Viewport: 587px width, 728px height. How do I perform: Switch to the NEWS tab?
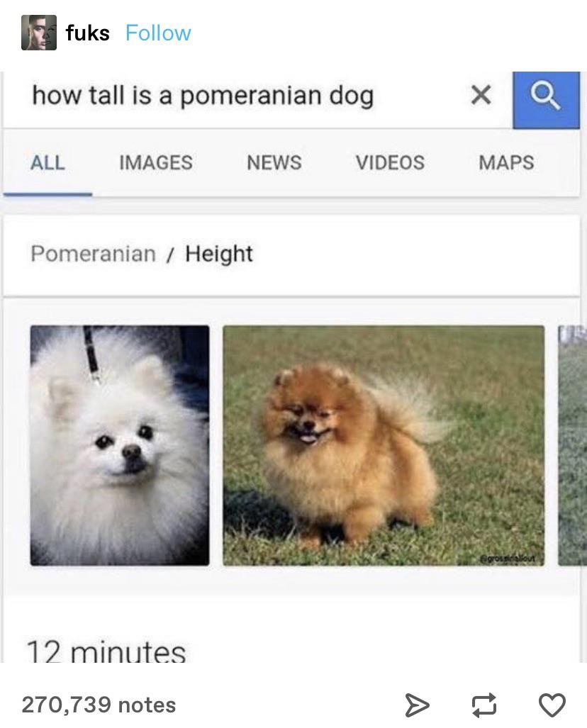[274, 162]
